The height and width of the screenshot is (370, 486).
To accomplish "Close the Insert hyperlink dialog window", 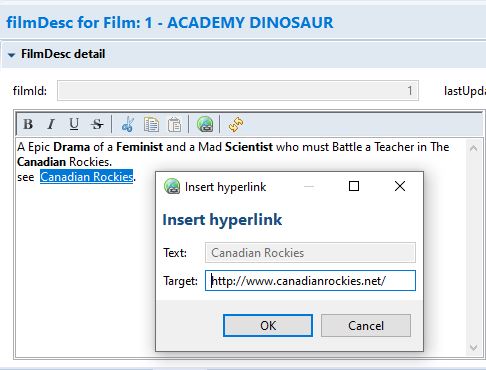I will tap(400, 186).
